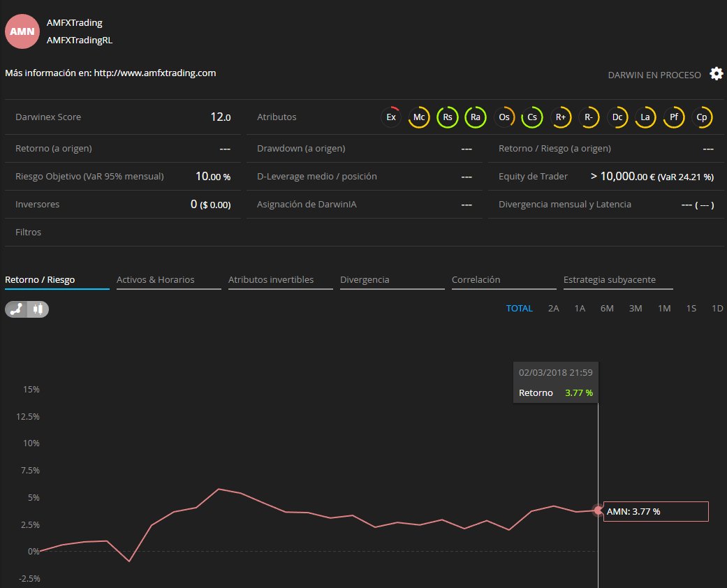Open the Retorno / Riesgo tab

(x=57, y=281)
